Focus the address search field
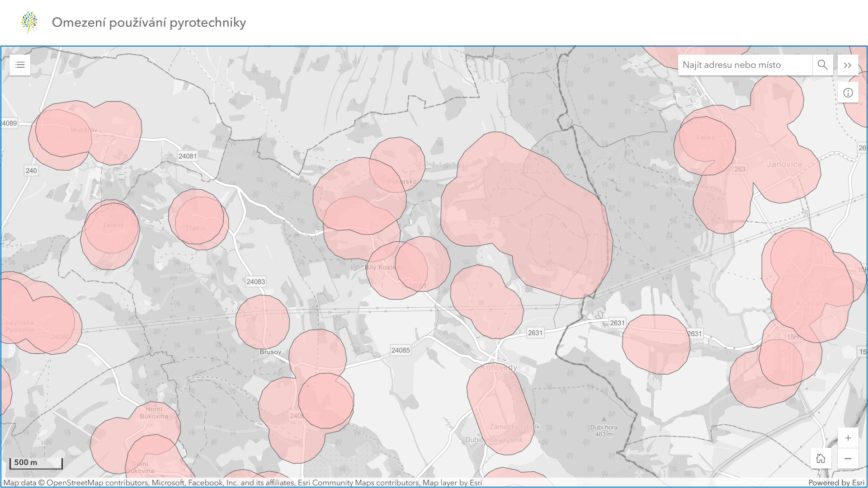868x488 pixels. click(745, 65)
